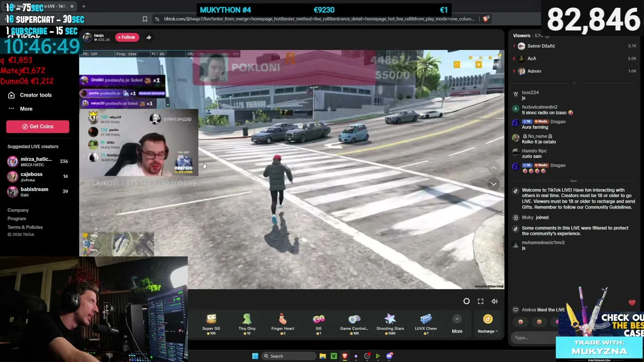Mute the live stream volume
644x362 pixels.
(x=495, y=301)
